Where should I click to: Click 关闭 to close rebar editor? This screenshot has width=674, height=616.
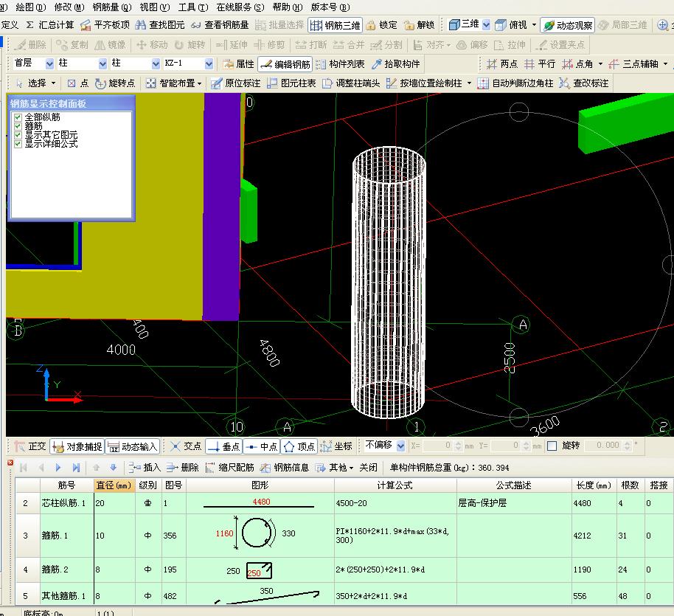(369, 468)
